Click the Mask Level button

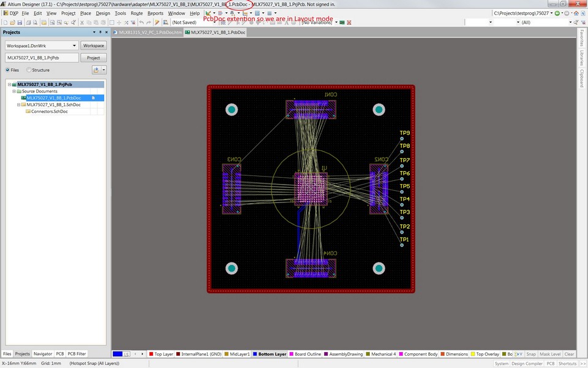pos(550,354)
